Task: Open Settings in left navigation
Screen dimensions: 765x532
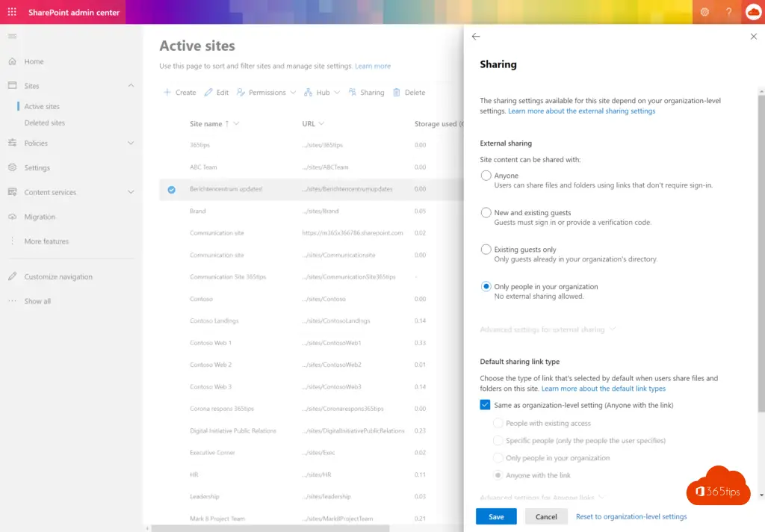Action: coord(37,168)
